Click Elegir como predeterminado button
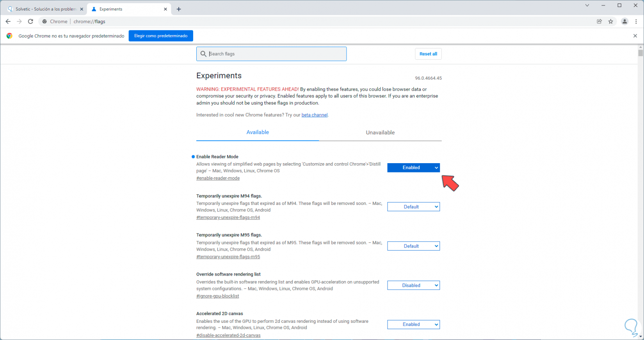This screenshot has width=644, height=340. coord(161,36)
